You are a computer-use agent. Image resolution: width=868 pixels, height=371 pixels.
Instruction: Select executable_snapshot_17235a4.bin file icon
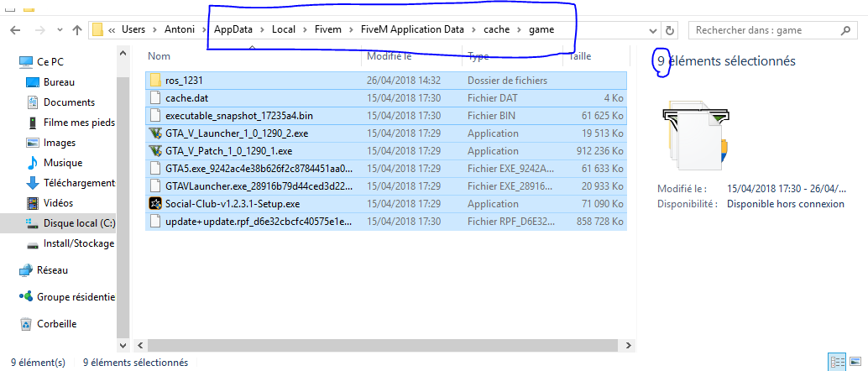point(155,116)
